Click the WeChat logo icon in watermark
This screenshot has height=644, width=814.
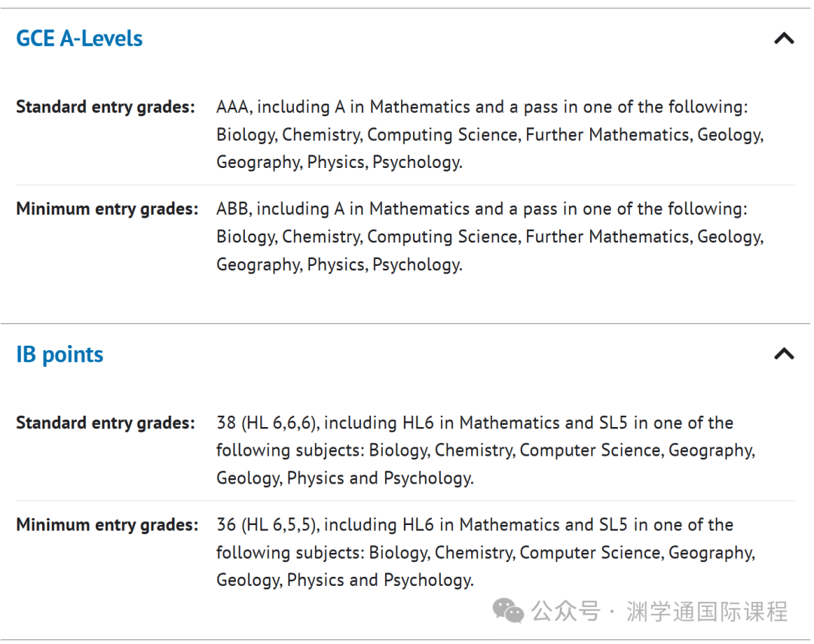pyautogui.click(x=508, y=610)
